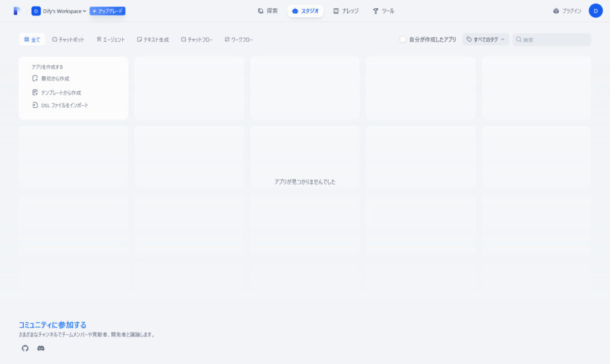Click the create from template icon

35,92
